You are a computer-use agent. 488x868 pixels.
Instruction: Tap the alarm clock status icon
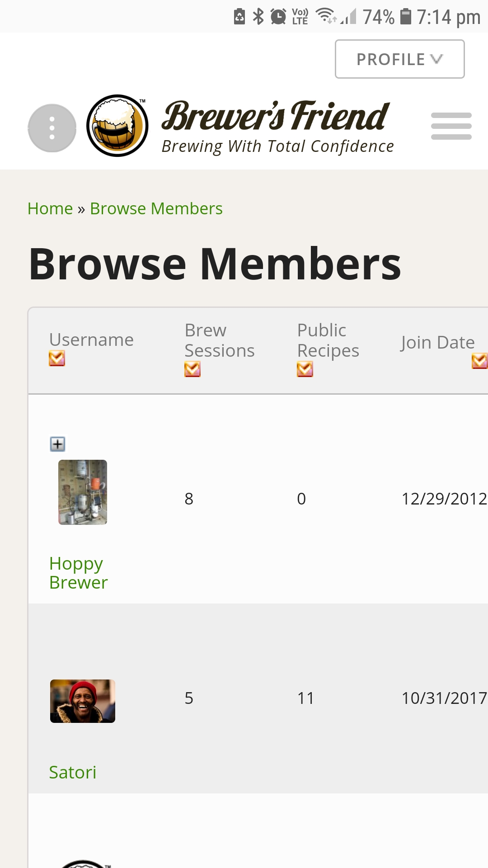278,17
